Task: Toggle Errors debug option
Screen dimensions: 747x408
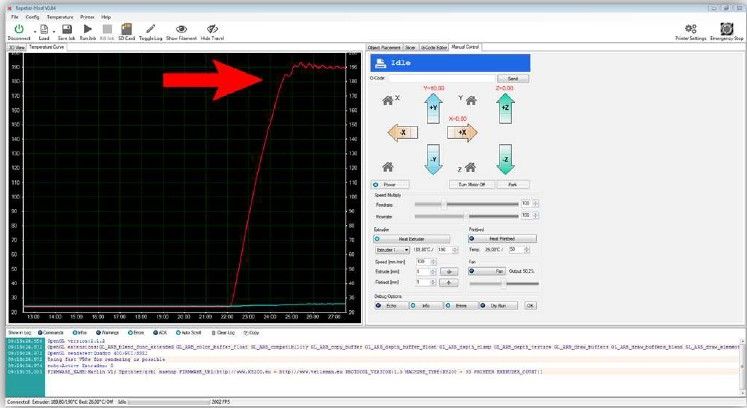Action: click(461, 306)
